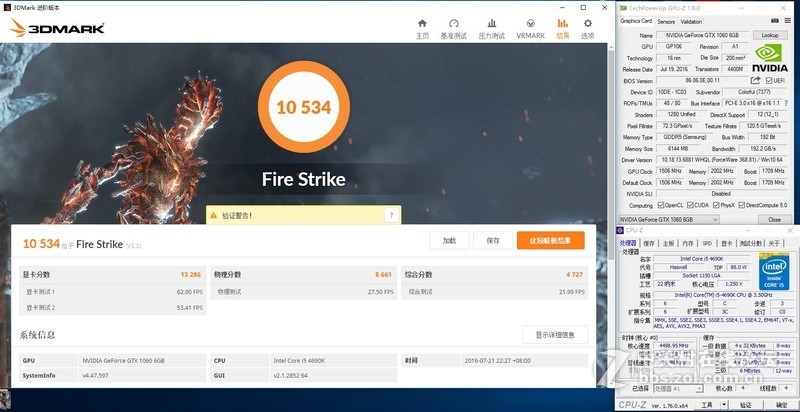
Task: Click 验证 validate button in CPU-Z
Action: point(746,405)
